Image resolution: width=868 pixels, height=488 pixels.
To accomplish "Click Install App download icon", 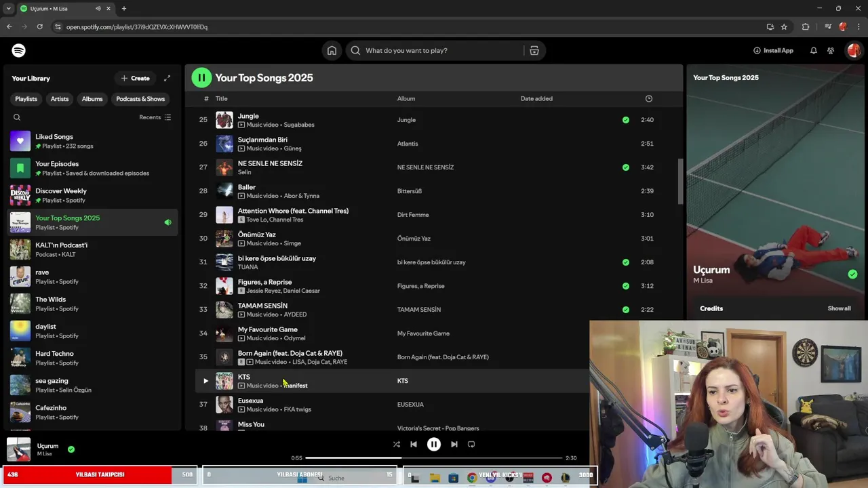I will coord(757,50).
